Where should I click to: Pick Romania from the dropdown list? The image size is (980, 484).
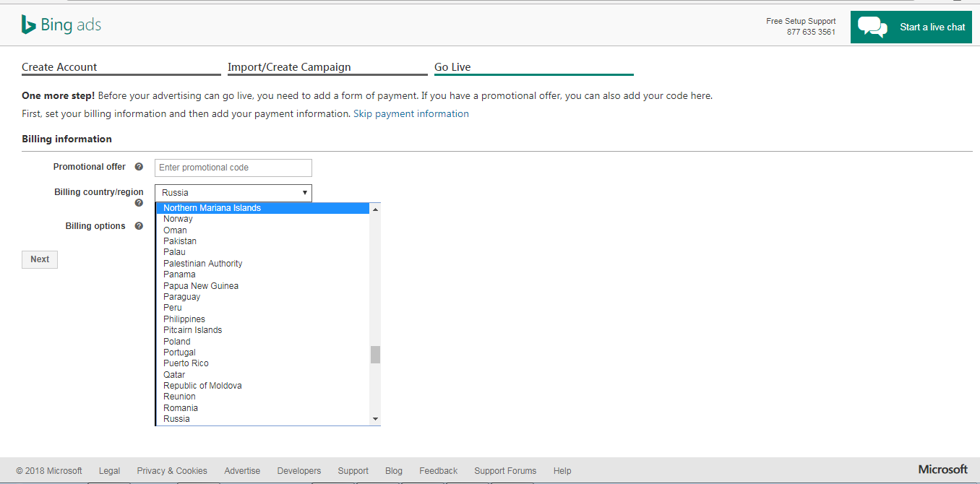point(181,408)
